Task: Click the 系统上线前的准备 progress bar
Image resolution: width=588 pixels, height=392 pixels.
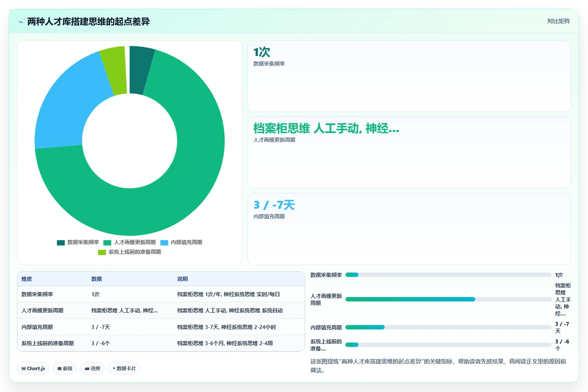Action: (x=449, y=345)
